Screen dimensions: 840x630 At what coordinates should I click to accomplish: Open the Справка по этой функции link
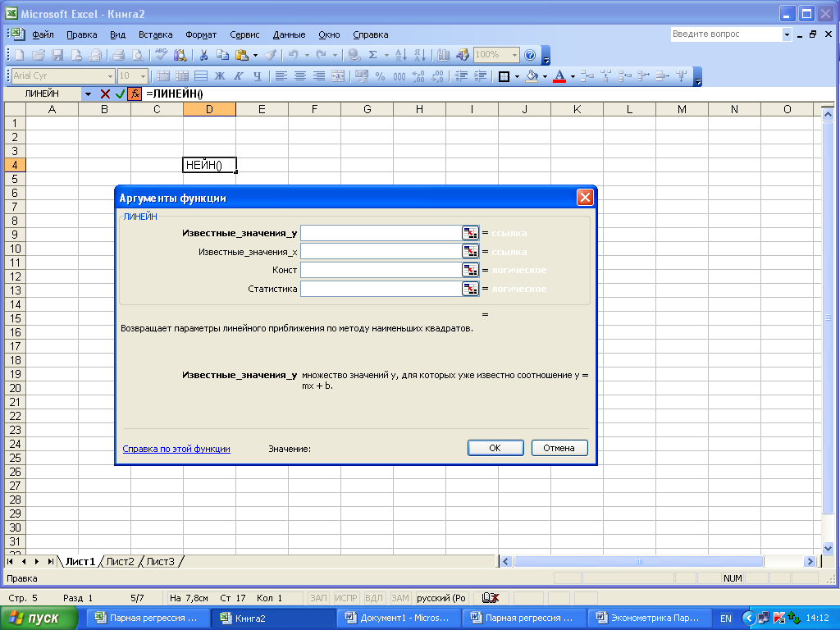[x=176, y=449]
